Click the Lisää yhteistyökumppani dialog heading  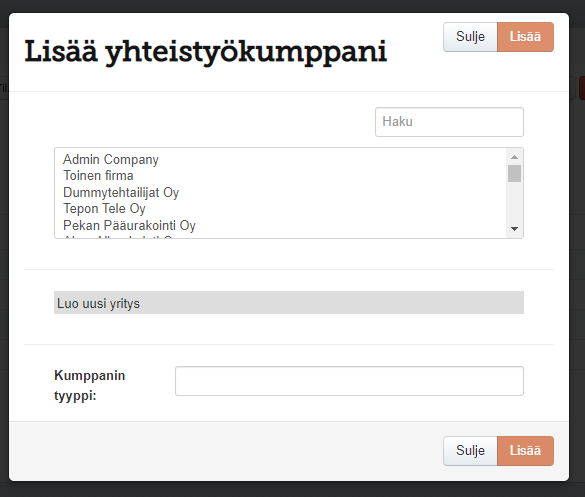click(206, 52)
